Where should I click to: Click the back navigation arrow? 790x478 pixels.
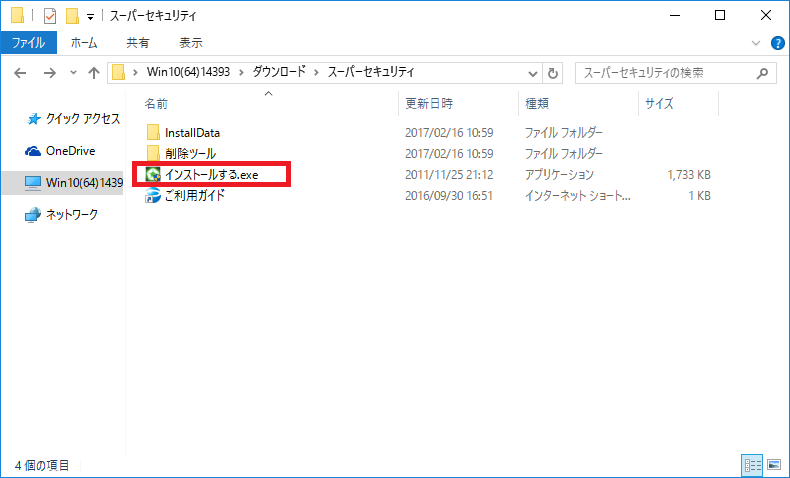pos(20,73)
